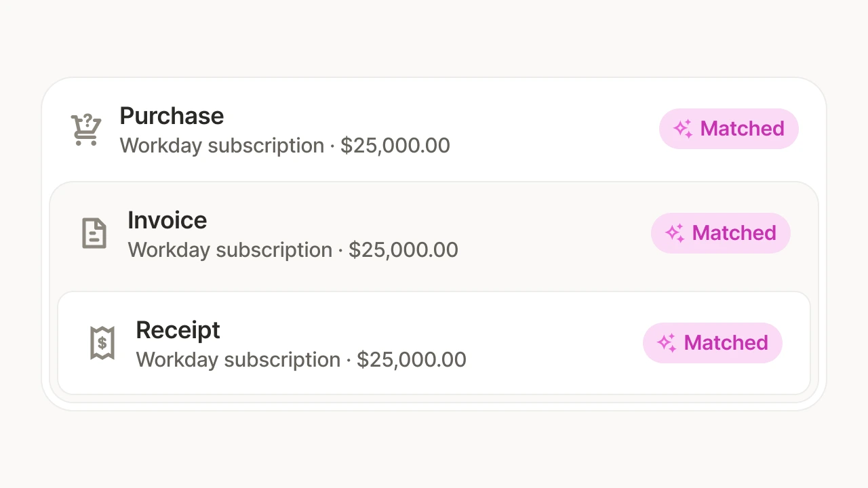Click the $25,000.00 amount under Invoice

point(403,250)
